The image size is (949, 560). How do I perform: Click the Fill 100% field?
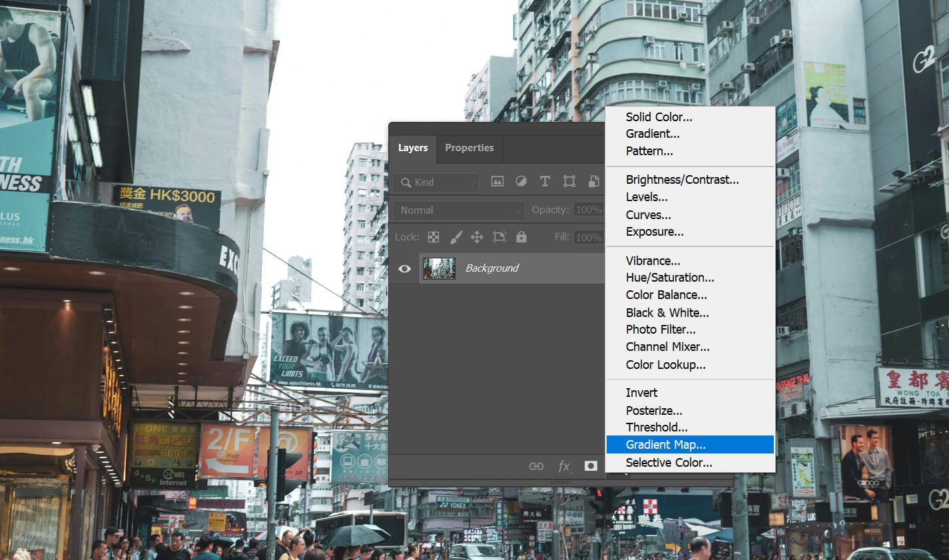(589, 237)
